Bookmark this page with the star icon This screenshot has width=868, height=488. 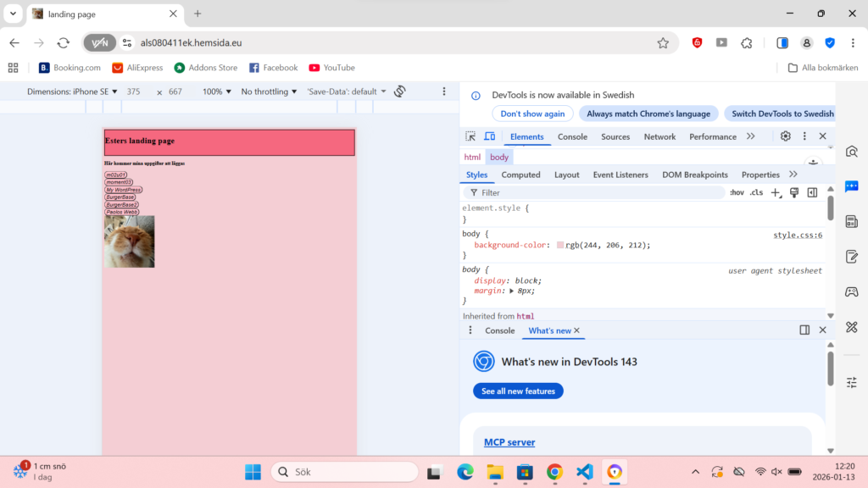[x=663, y=43]
